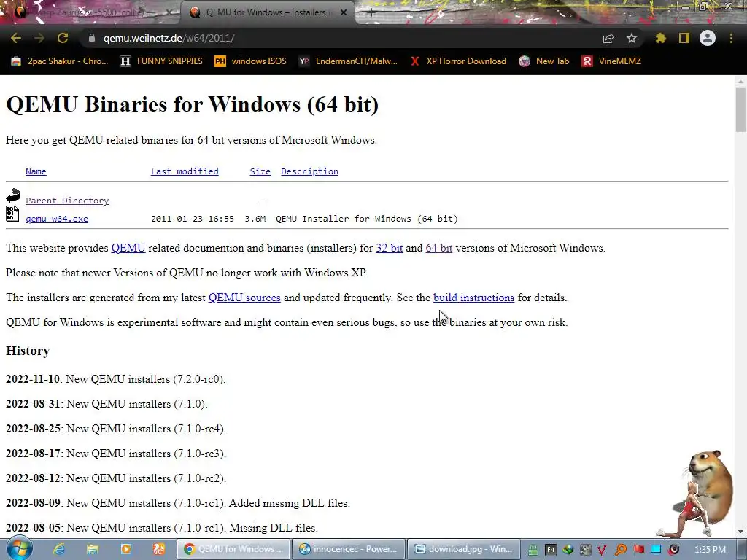
Task: Open the Chrome profile avatar
Action: click(708, 38)
